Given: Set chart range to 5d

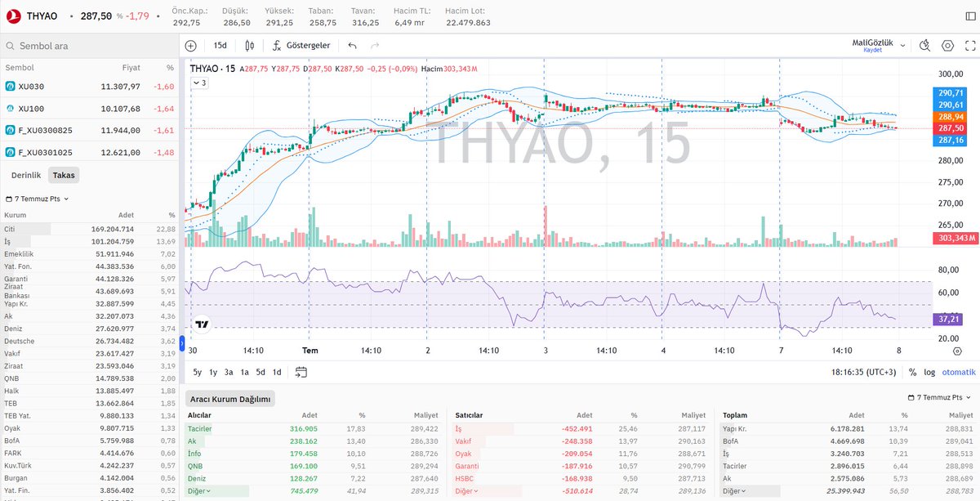Looking at the screenshot, I should (261, 372).
